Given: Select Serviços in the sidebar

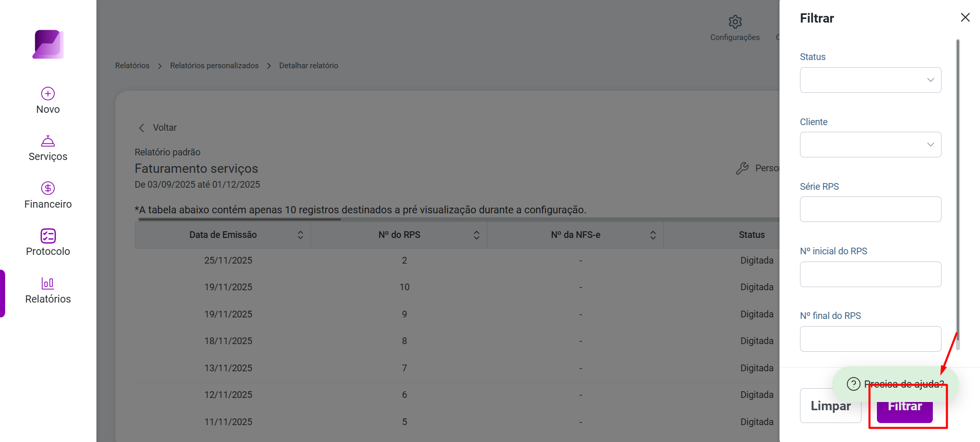Looking at the screenshot, I should 48,156.
